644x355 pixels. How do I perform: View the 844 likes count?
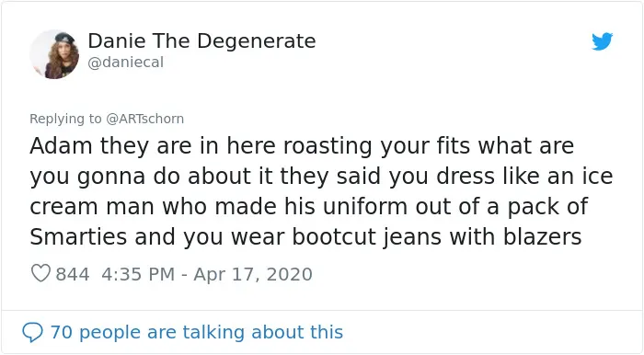[73, 274]
